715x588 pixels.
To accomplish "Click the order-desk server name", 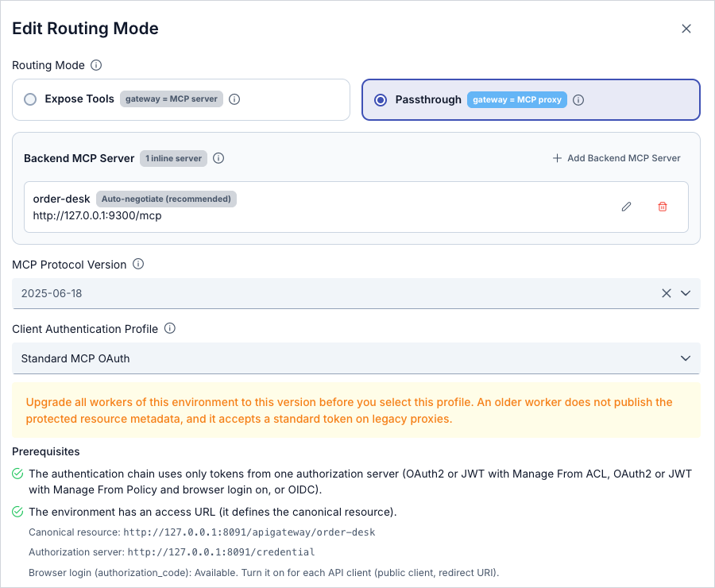I will click(x=61, y=199).
